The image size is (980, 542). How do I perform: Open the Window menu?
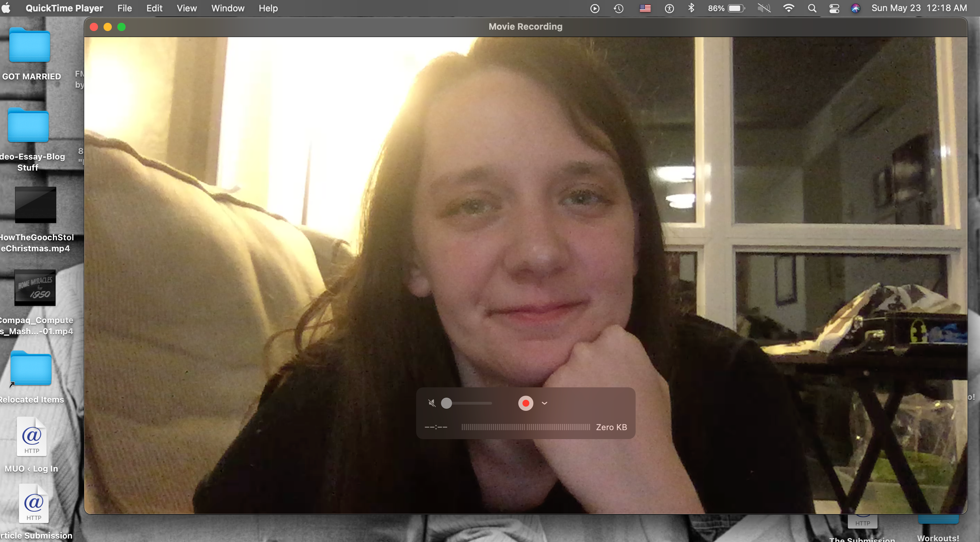click(x=227, y=8)
